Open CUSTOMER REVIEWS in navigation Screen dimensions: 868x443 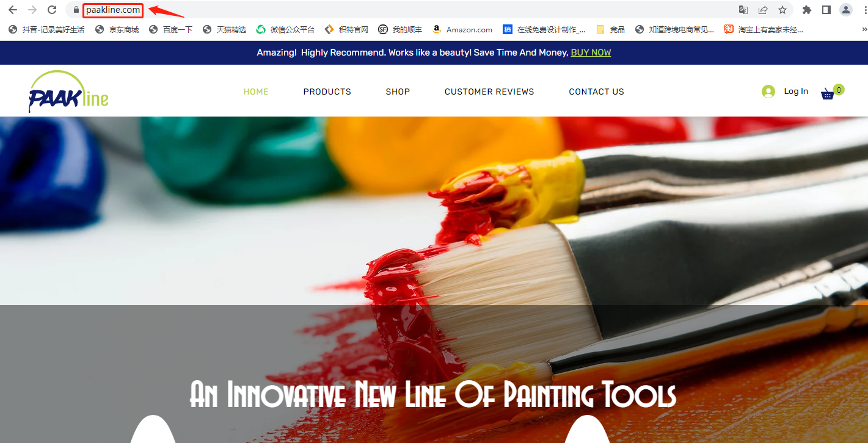(x=489, y=92)
